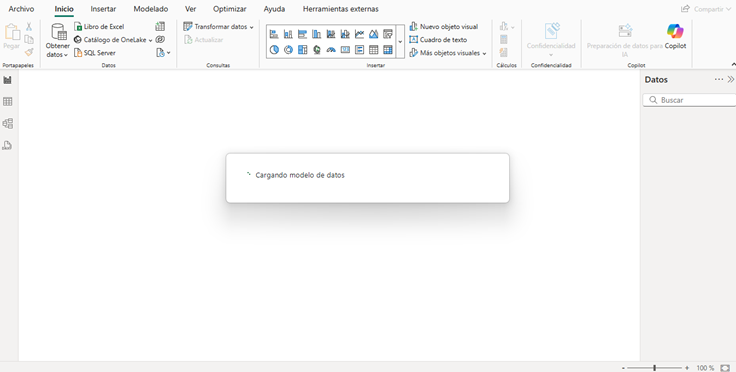The image size is (736, 372).
Task: Expand the visuals gallery arrow
Action: [400, 42]
